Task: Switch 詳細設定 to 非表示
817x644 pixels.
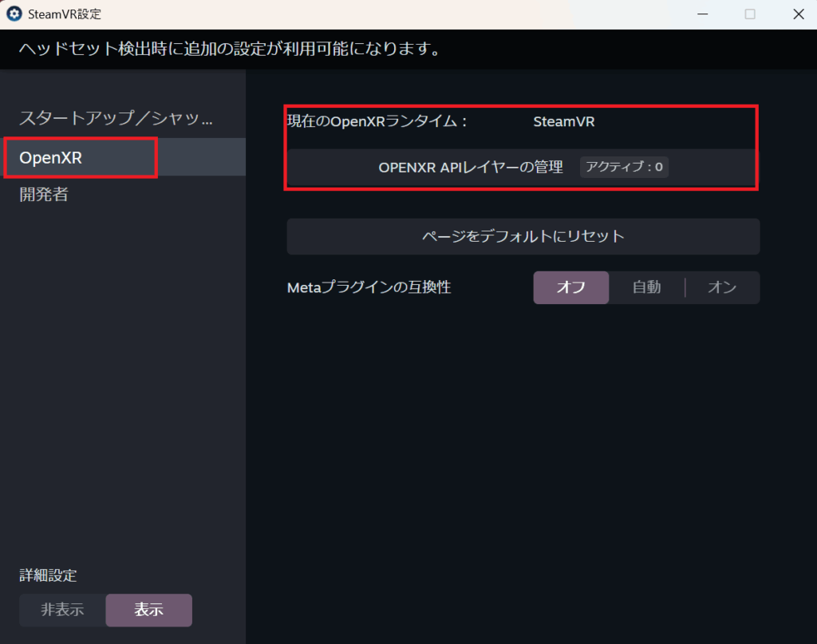Action: [62, 610]
